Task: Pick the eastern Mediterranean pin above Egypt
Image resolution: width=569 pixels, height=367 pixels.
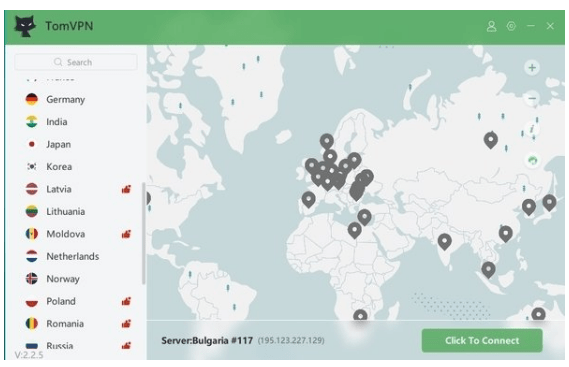Action: pos(364,217)
